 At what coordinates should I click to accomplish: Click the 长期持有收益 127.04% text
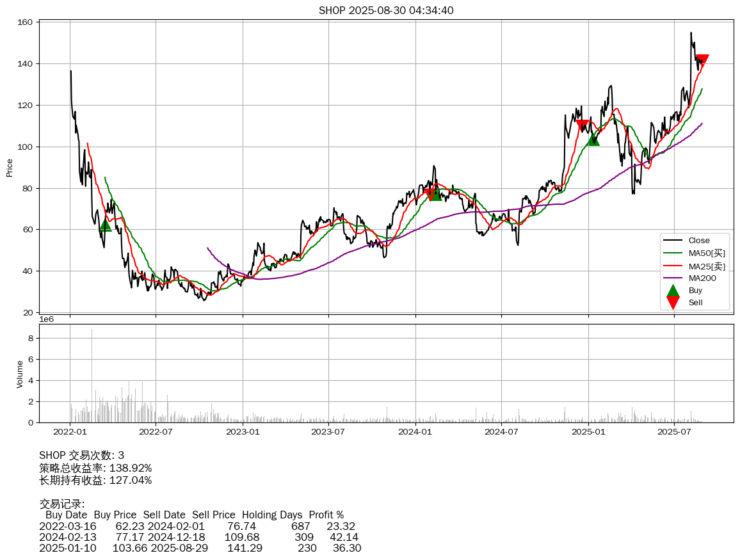point(95,480)
